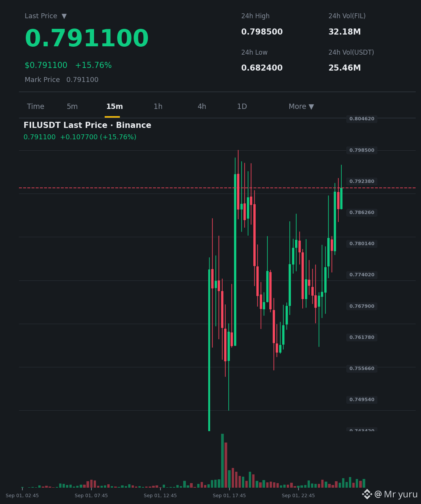
Task: Click the @ Mr yuru author watermark
Action: point(396,495)
